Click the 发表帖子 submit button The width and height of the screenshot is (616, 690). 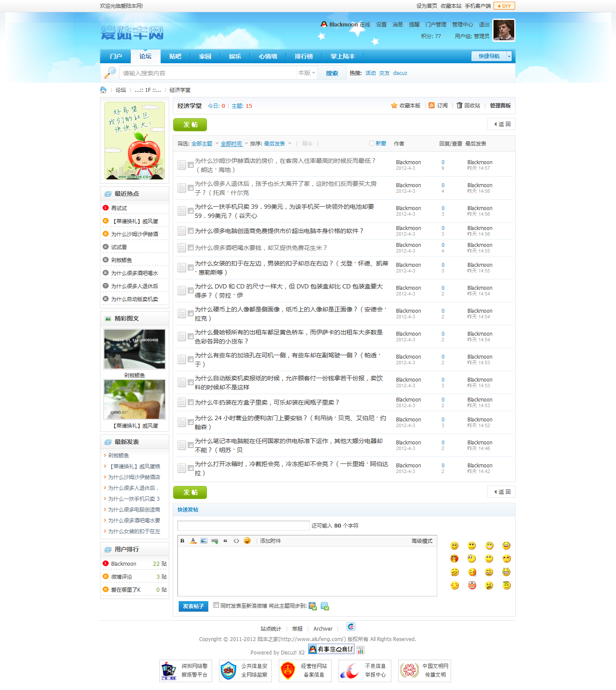coord(193,606)
